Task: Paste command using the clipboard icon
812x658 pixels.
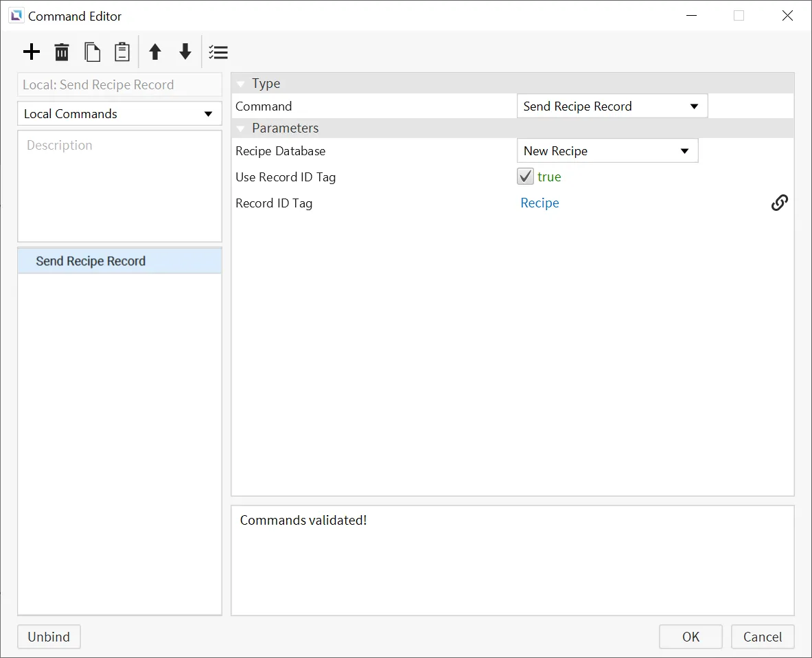Action: (121, 52)
